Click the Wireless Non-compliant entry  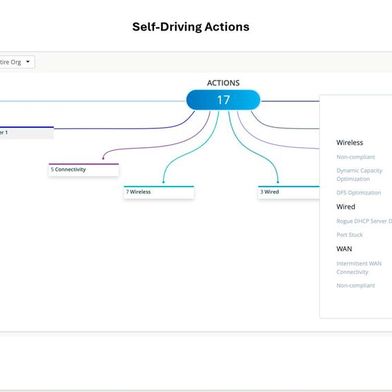tap(356, 157)
